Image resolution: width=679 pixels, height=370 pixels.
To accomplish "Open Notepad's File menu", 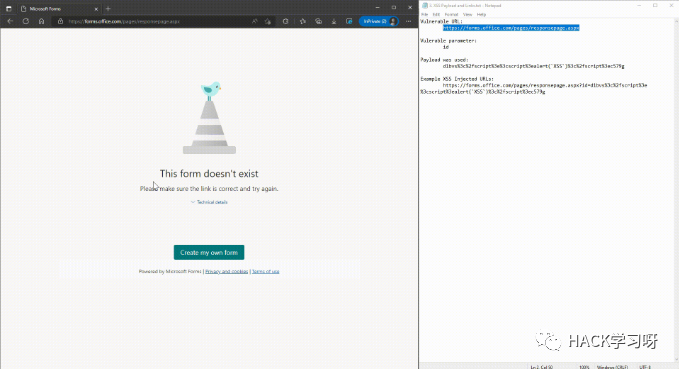I will tap(425, 15).
